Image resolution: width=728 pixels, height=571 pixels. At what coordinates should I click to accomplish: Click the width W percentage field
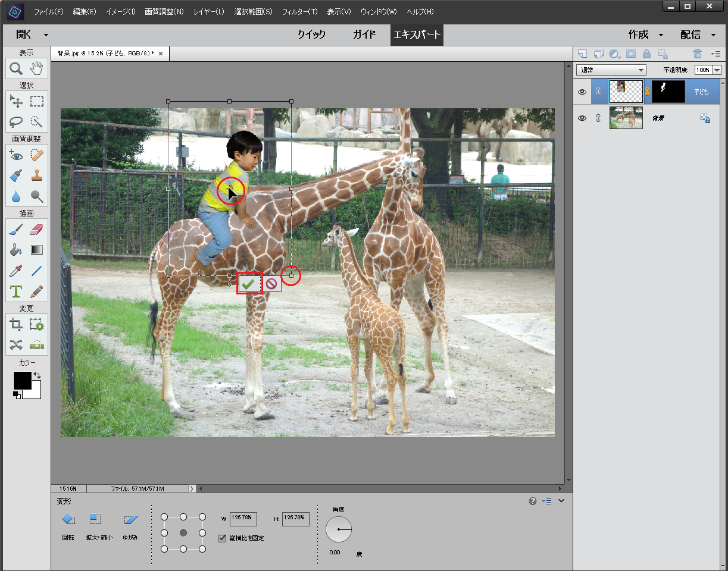[x=243, y=518]
